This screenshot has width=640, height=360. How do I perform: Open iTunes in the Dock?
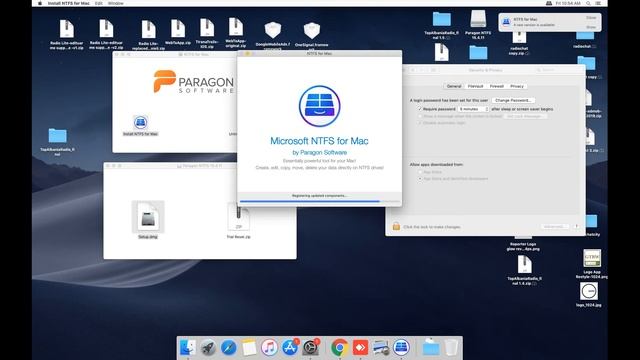click(269, 348)
